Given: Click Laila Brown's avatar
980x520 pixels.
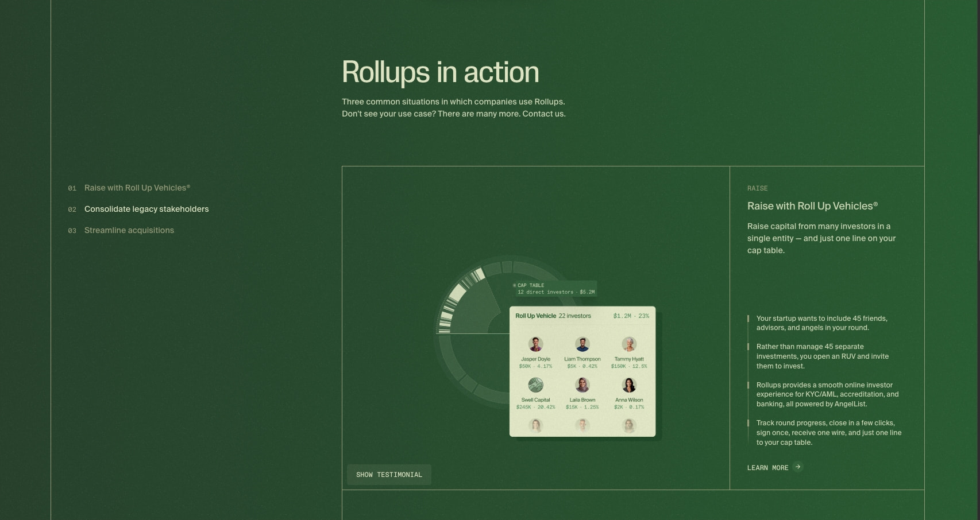Looking at the screenshot, I should click(x=582, y=385).
